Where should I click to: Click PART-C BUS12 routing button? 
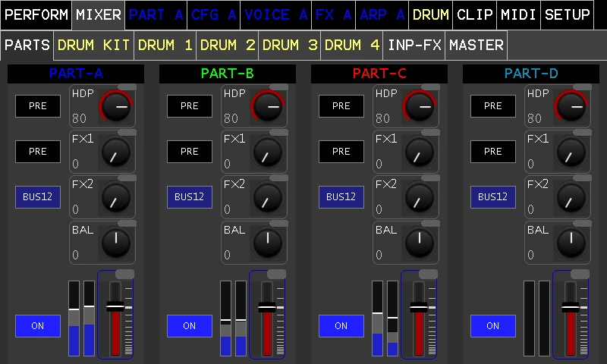pos(341,197)
